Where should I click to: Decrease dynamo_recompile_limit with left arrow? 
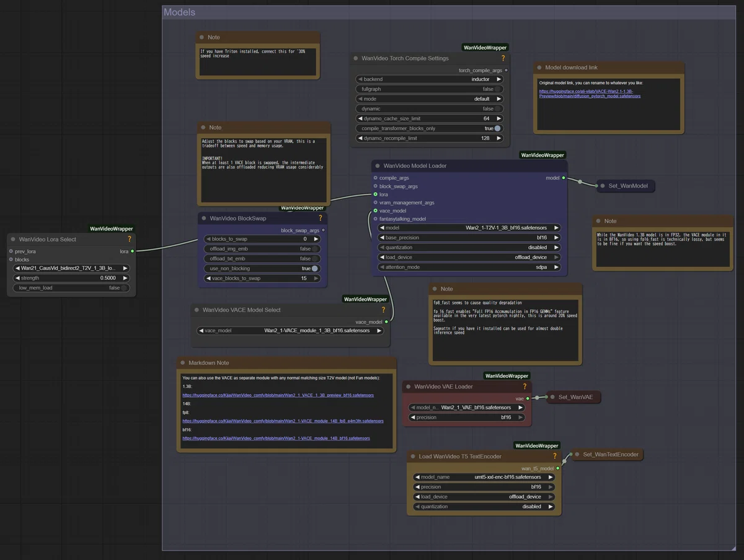360,138
